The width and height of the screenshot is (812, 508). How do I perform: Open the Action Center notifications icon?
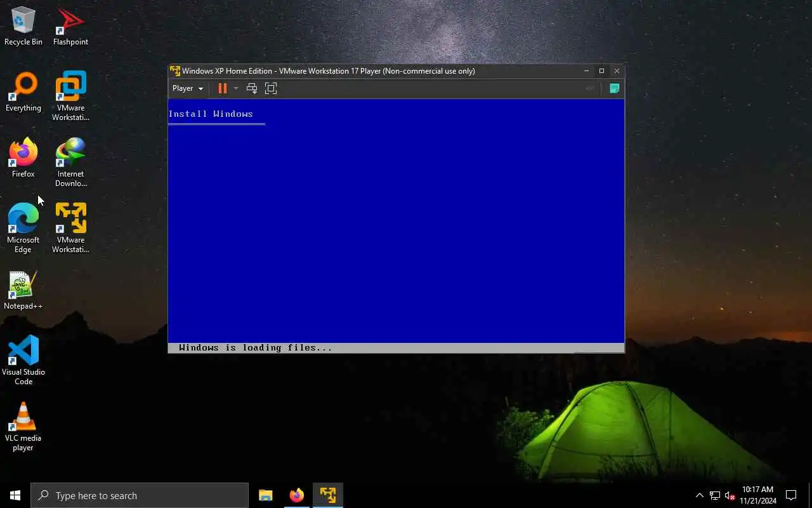(791, 495)
